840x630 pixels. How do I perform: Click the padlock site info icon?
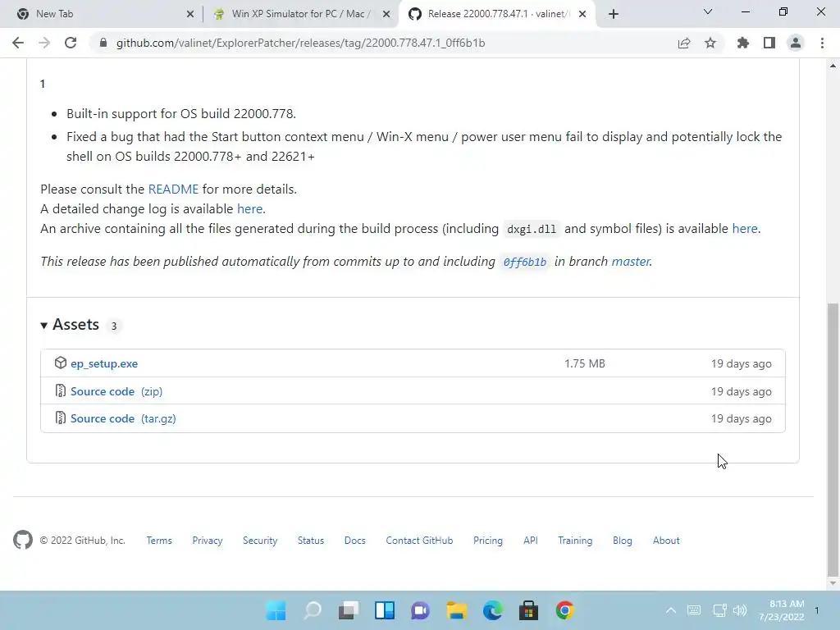[x=103, y=43]
